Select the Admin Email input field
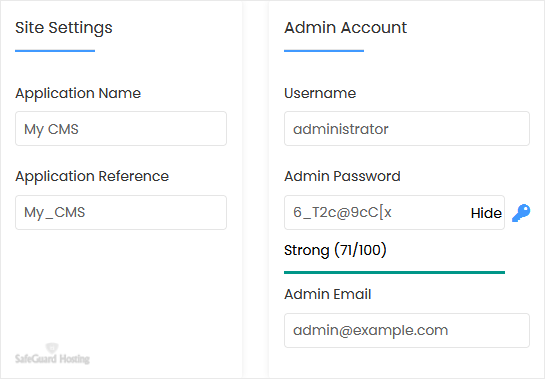This screenshot has width=545, height=379. click(407, 330)
